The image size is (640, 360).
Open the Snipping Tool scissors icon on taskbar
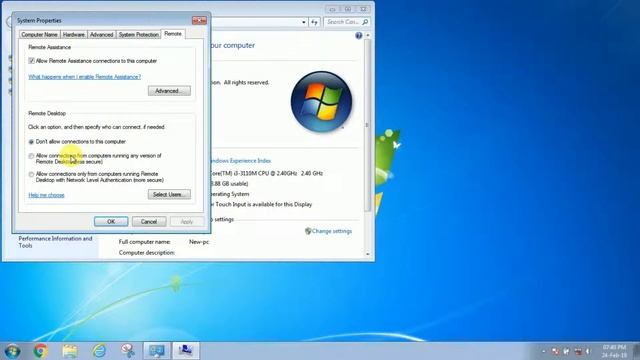[128, 351]
